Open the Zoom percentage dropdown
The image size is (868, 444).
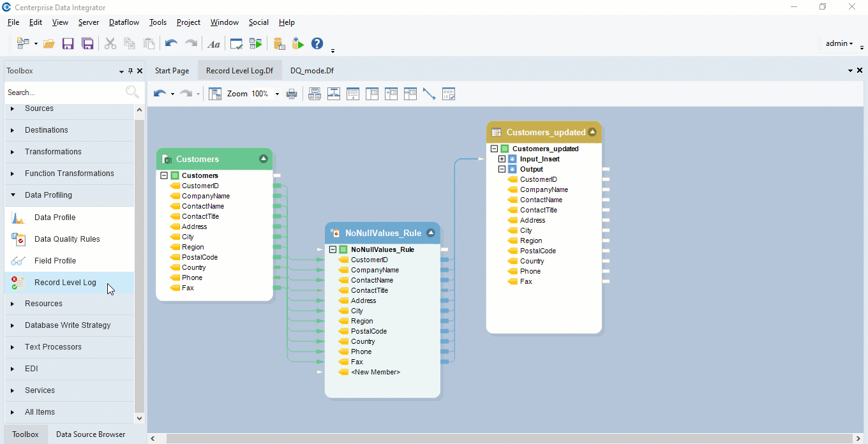277,94
